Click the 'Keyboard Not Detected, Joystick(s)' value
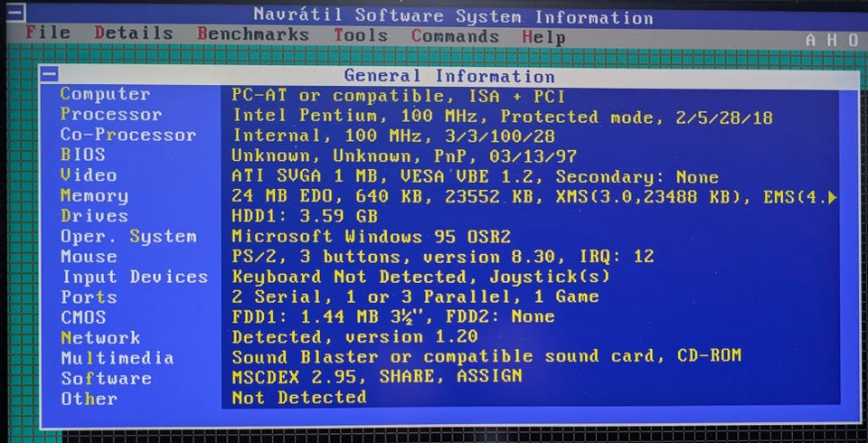This screenshot has width=868, height=443. click(x=420, y=277)
